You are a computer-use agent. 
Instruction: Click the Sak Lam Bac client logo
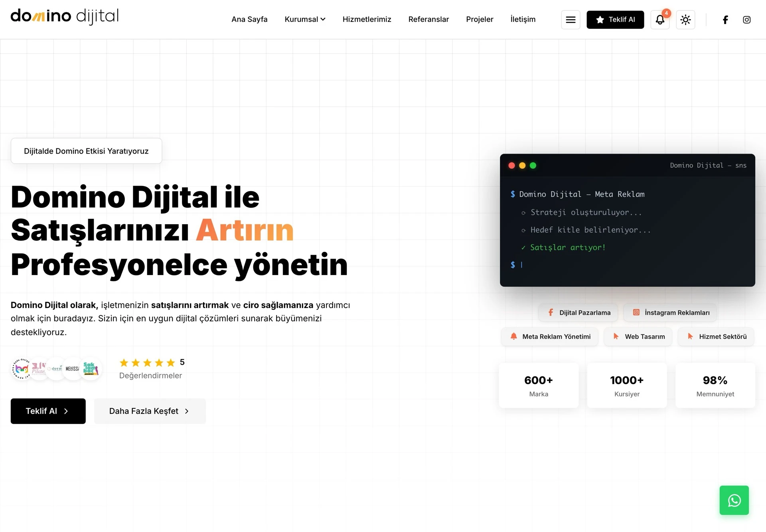pyautogui.click(x=91, y=369)
